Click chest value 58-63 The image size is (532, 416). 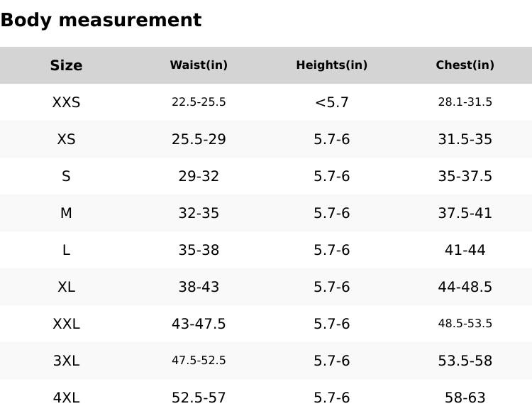(465, 398)
